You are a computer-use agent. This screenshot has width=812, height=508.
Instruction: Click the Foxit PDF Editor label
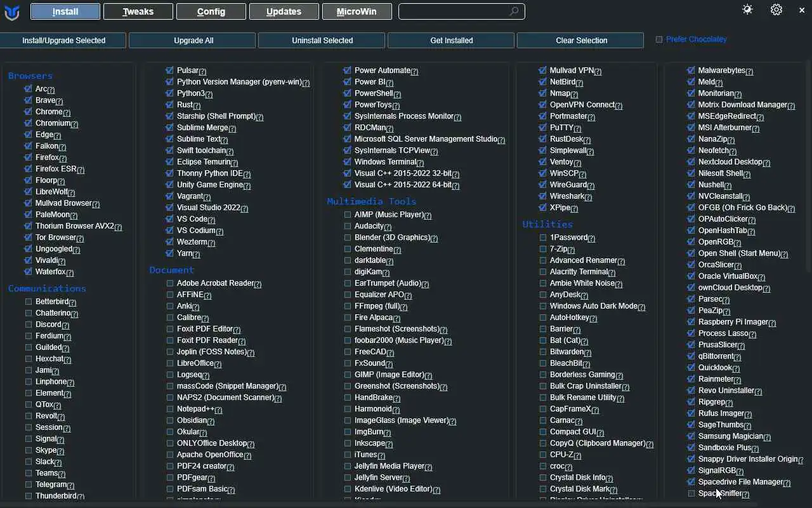[205, 329]
